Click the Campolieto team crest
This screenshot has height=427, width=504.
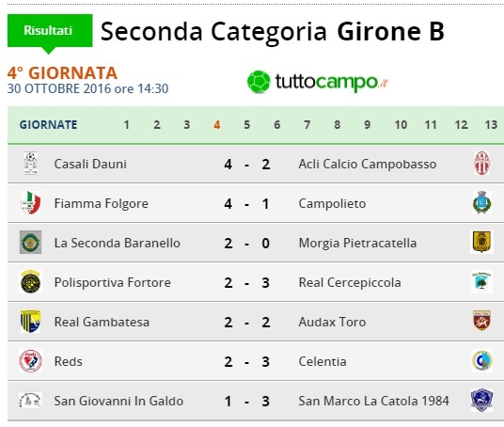[x=481, y=202]
